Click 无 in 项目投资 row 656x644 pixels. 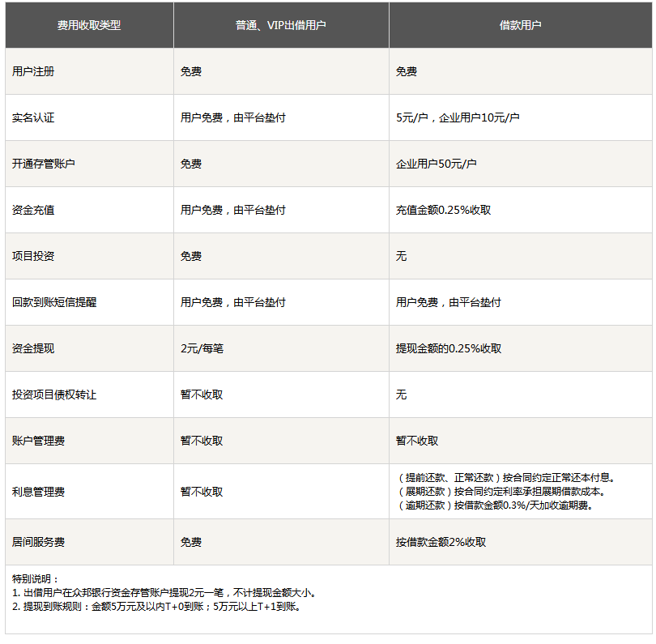pos(401,256)
